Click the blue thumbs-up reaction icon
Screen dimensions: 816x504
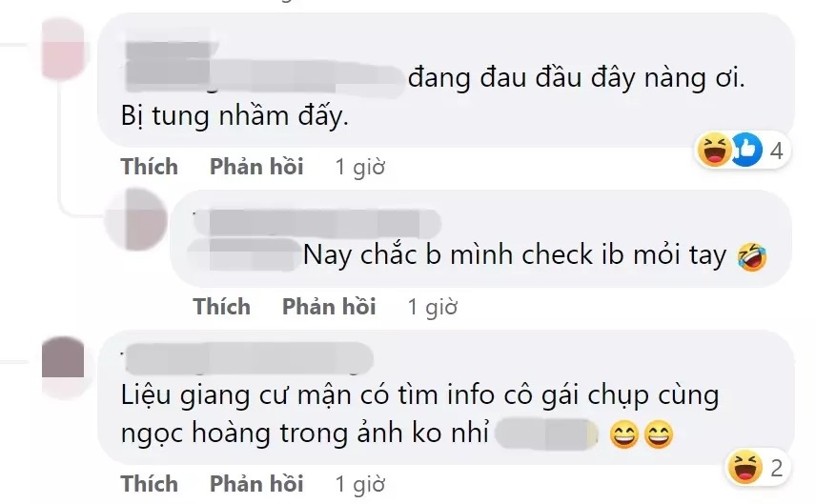746,150
